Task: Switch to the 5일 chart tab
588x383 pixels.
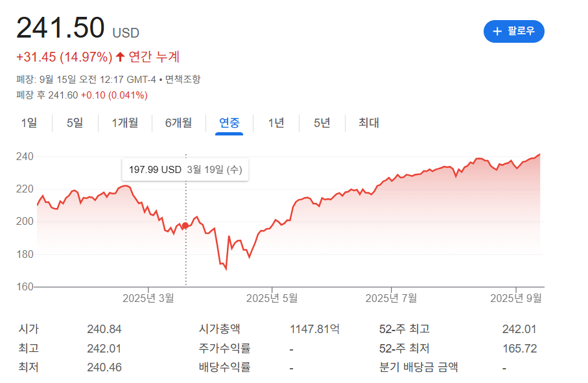Action: [73, 122]
